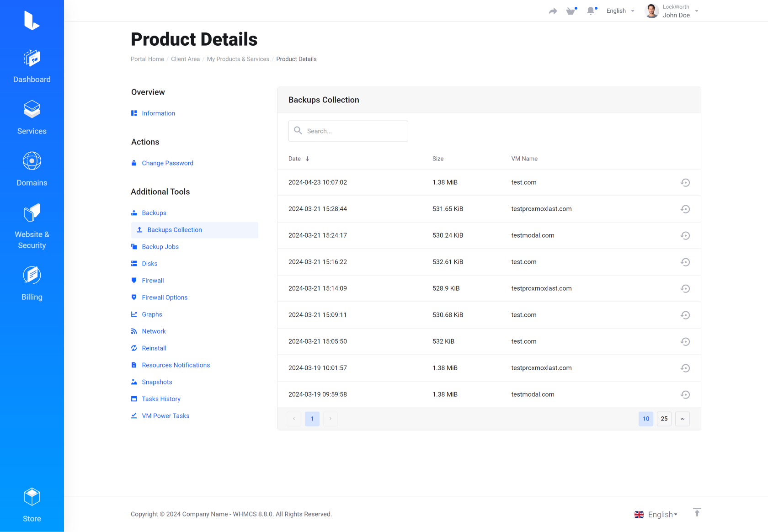Open the English language dropdown in header
The image size is (768, 532).
point(620,11)
